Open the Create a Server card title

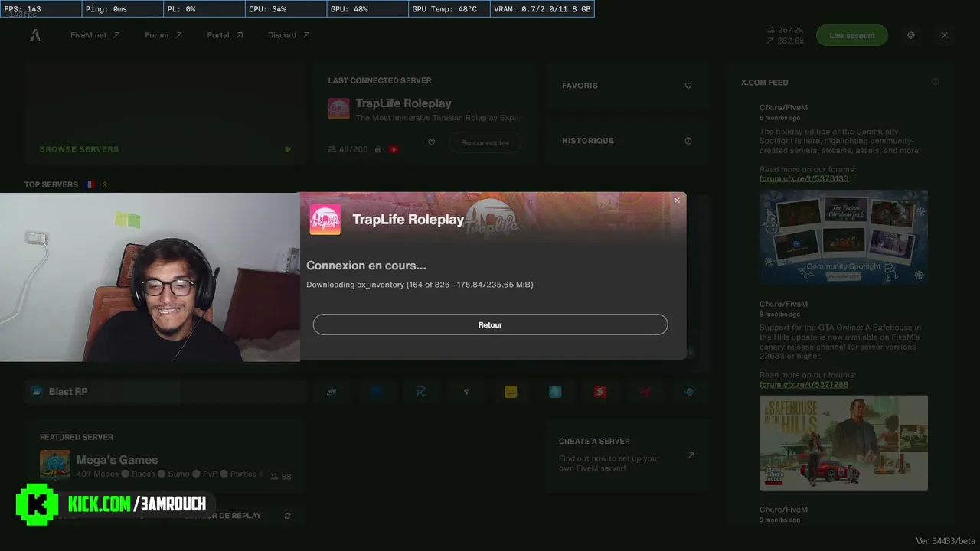594,442
